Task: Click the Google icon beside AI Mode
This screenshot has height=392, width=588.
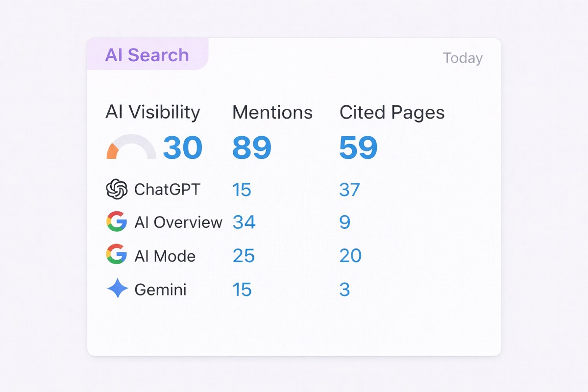Action: 117,255
